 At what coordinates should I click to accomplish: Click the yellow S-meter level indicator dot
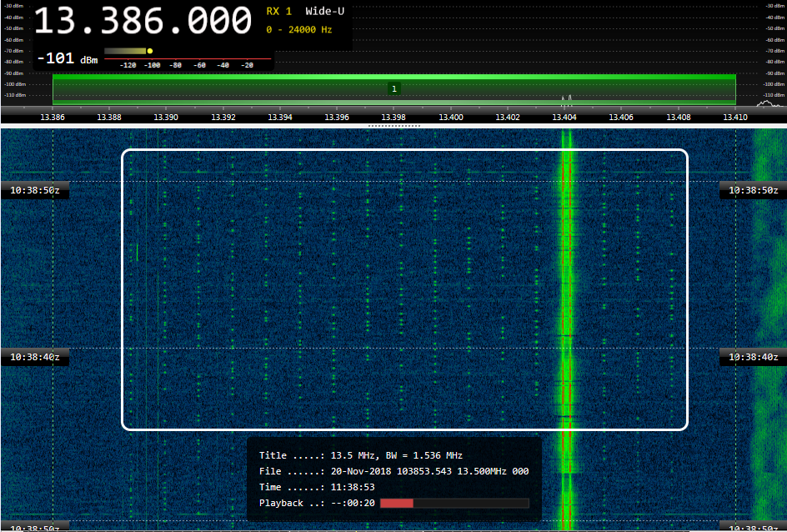coord(150,51)
